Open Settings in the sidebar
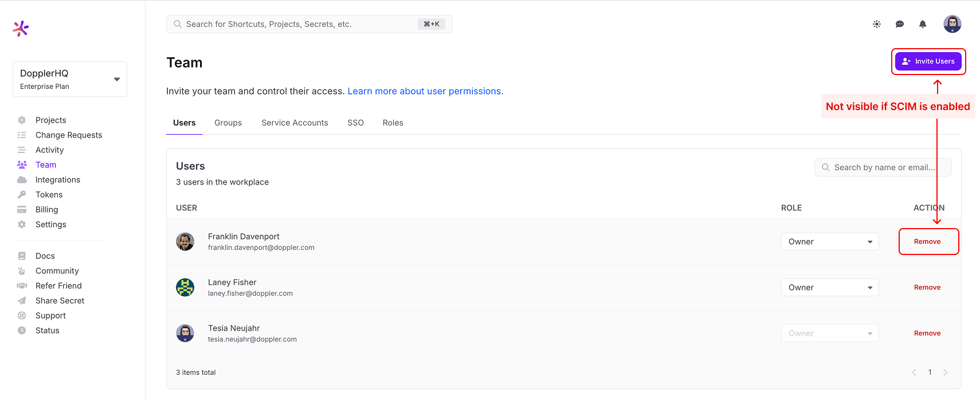Screen dimensions: 980x400 click(51, 224)
